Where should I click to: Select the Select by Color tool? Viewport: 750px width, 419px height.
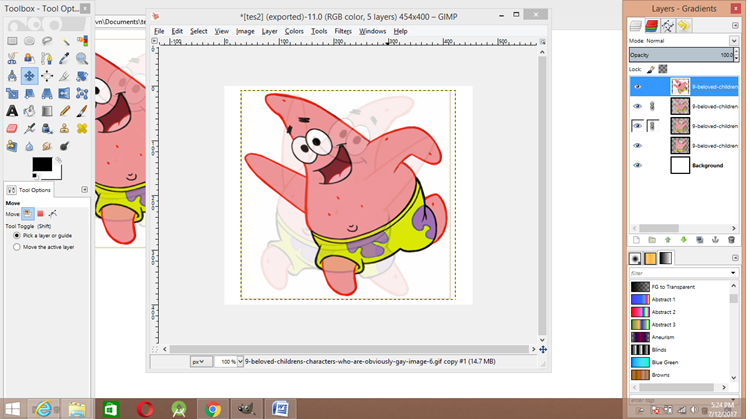click(82, 41)
